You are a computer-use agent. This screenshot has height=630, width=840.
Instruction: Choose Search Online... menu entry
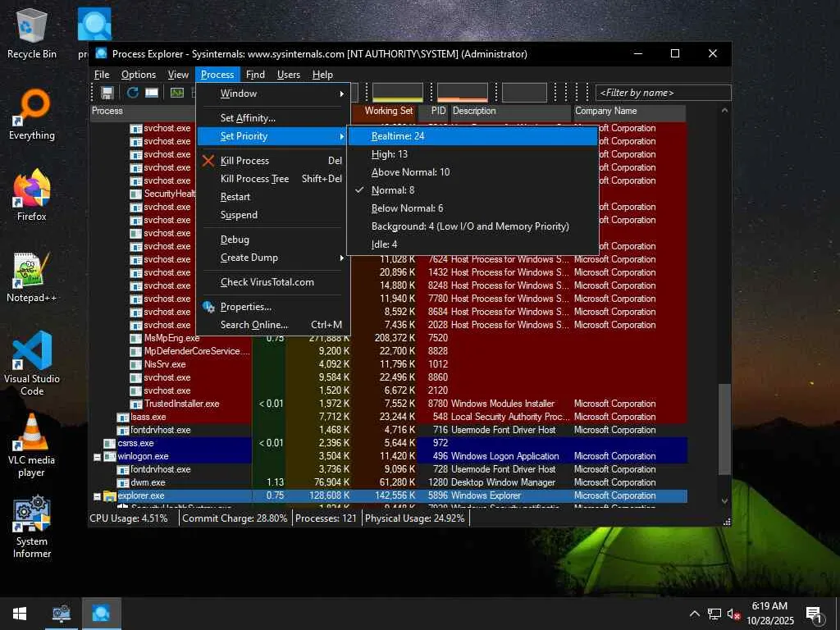273,325
